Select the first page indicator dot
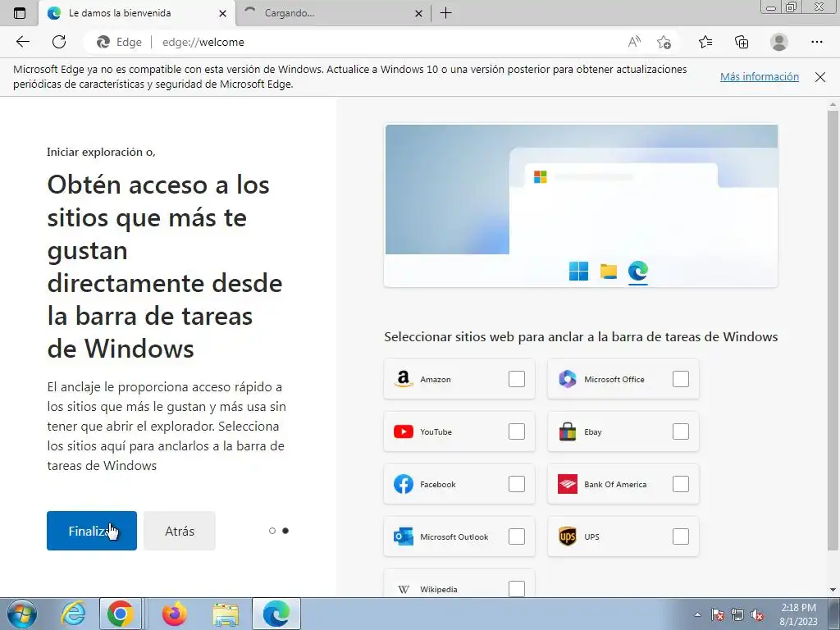Viewport: 840px width, 630px height. pos(272,531)
